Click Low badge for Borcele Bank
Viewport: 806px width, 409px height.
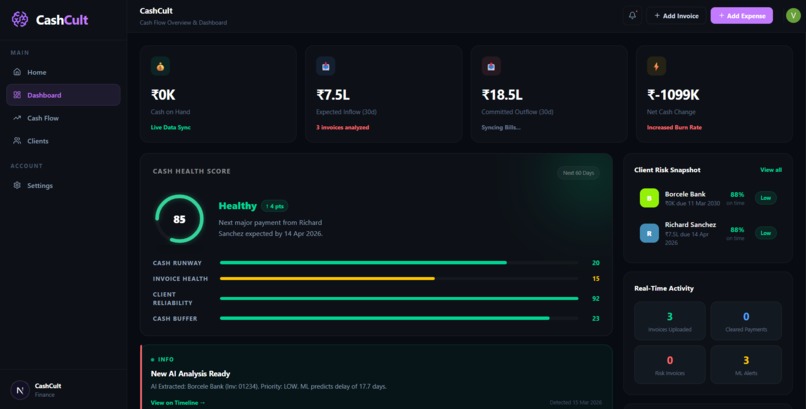click(765, 198)
